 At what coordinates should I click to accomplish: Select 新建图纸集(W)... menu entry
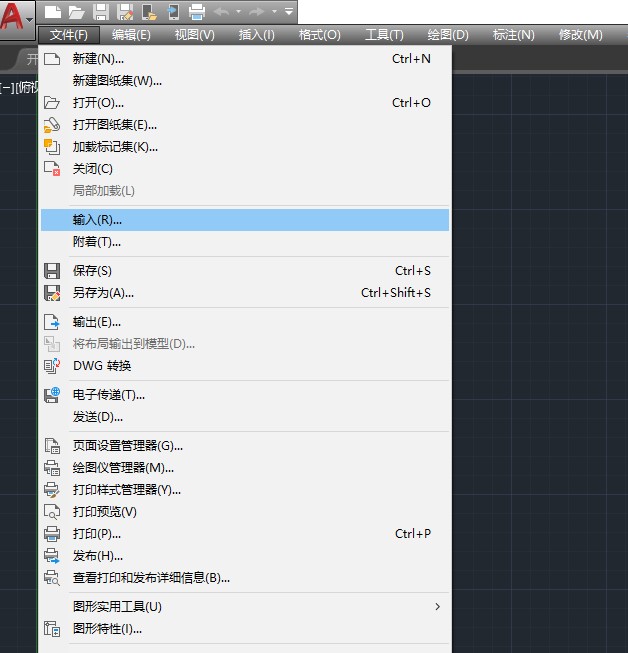(x=245, y=80)
